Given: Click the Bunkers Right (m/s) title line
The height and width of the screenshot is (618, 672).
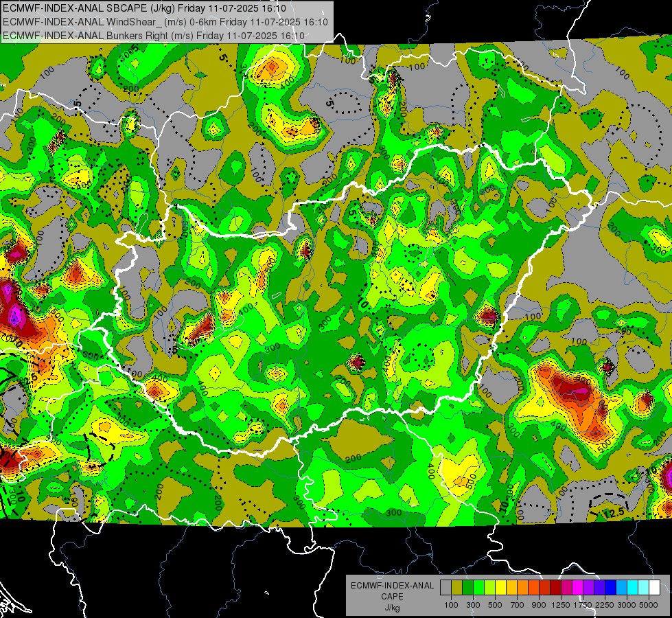Looking at the screenshot, I should coord(154,36).
